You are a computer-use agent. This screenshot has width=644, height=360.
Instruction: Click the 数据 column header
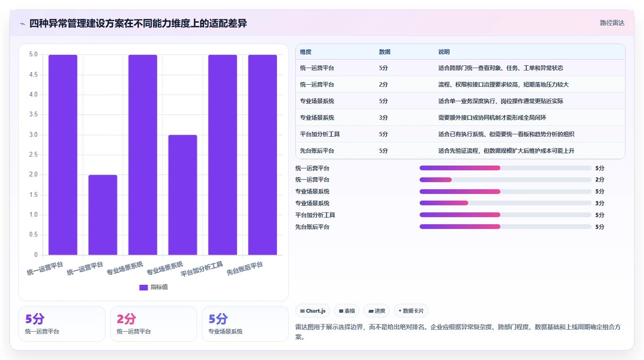385,52
